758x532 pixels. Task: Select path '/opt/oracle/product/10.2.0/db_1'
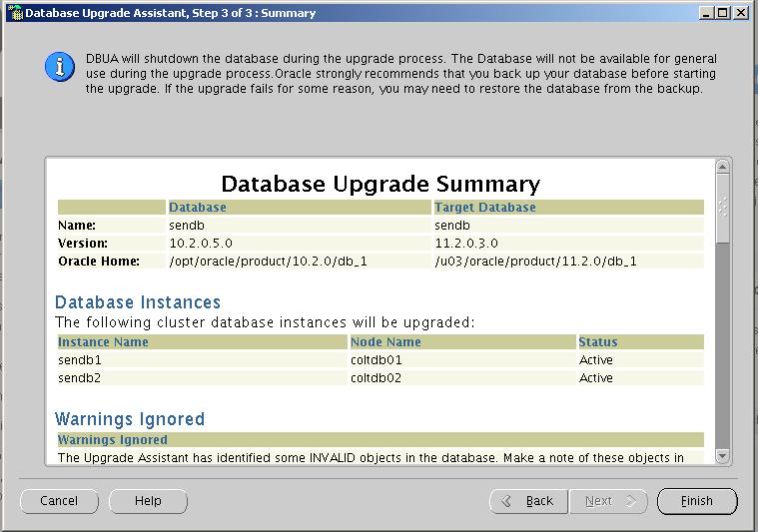pos(268,262)
